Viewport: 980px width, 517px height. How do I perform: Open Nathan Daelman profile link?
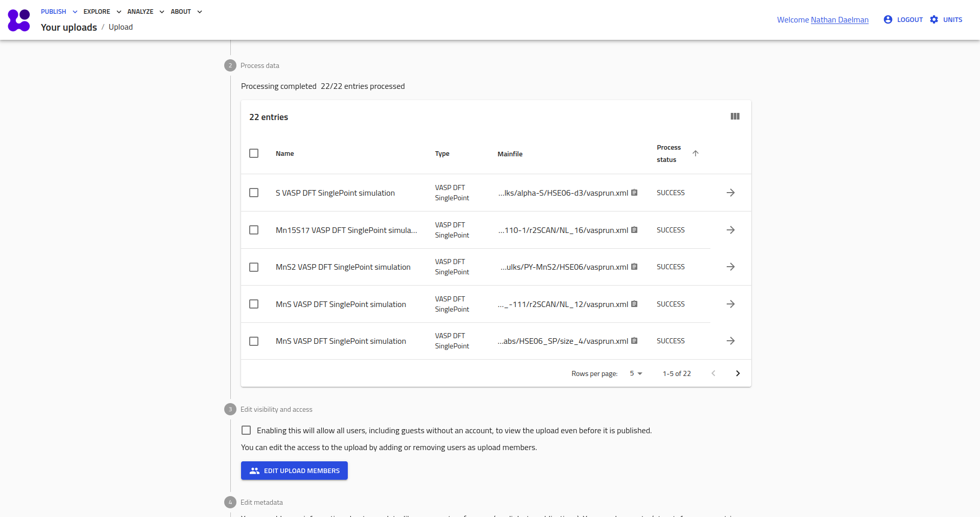[839, 20]
